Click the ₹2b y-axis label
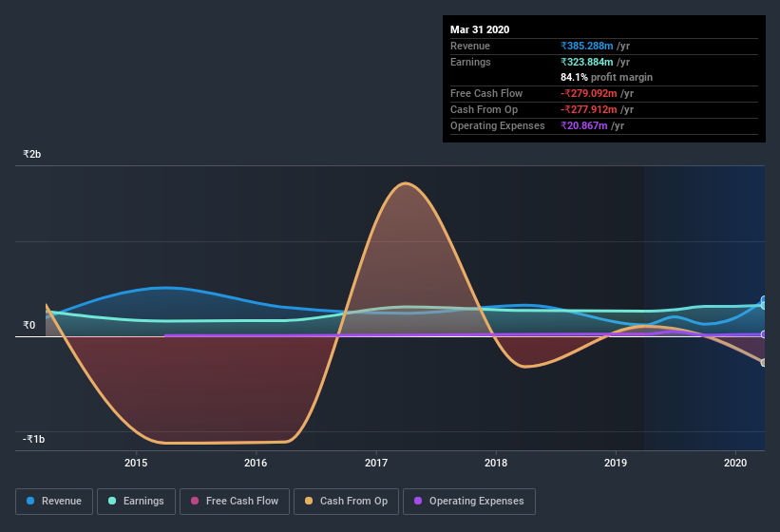 coord(32,154)
